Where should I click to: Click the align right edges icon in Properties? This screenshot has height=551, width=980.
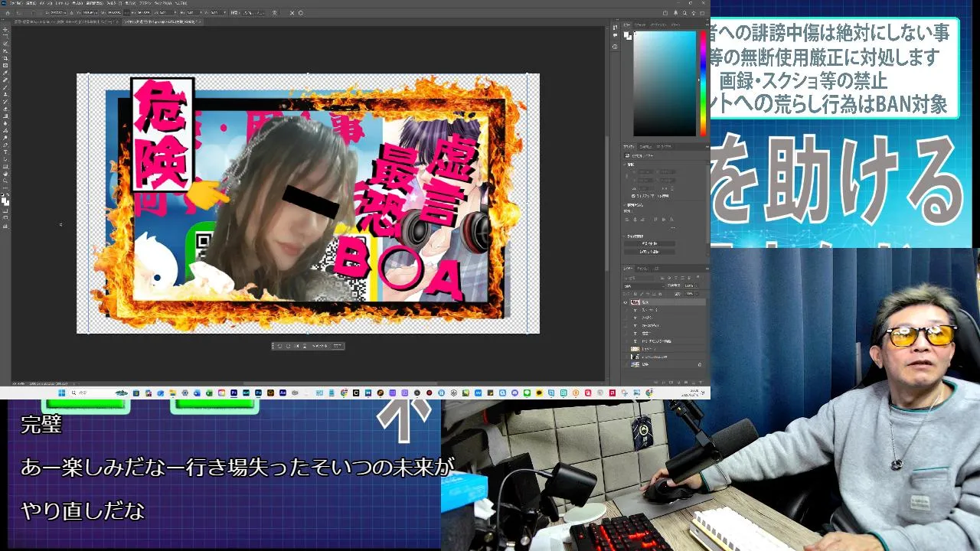[x=643, y=220]
